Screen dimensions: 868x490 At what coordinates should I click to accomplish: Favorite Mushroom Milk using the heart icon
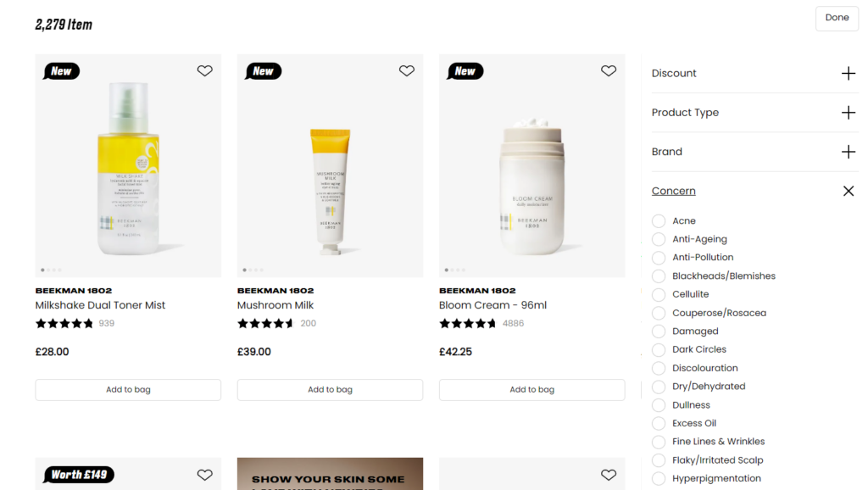tap(406, 70)
